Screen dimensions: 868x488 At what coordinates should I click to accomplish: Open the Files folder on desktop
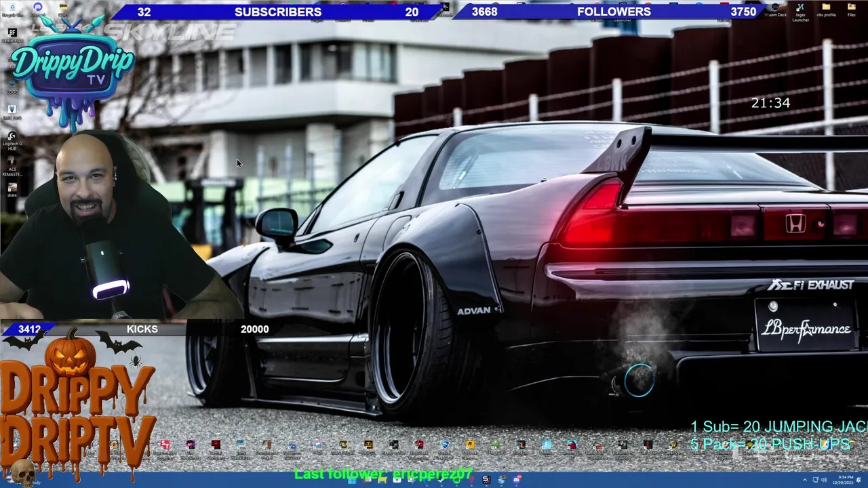click(852, 10)
